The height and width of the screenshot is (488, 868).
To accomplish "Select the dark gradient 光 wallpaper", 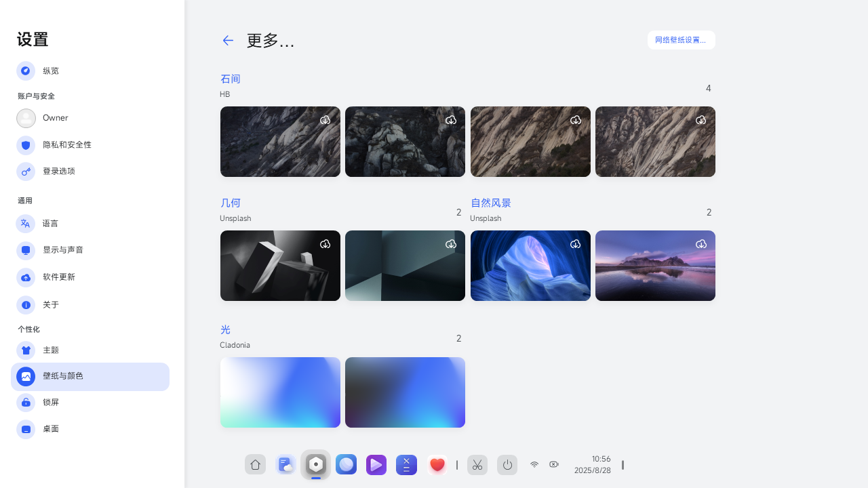I will pos(405,392).
